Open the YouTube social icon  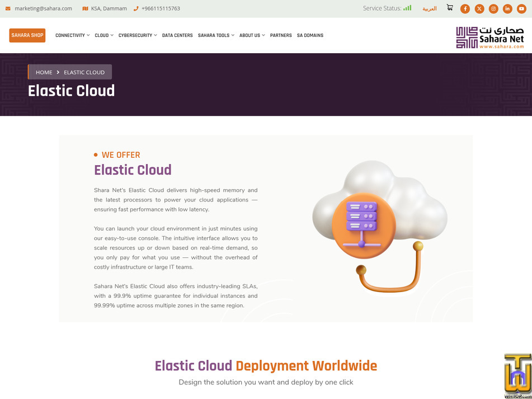pyautogui.click(x=521, y=9)
